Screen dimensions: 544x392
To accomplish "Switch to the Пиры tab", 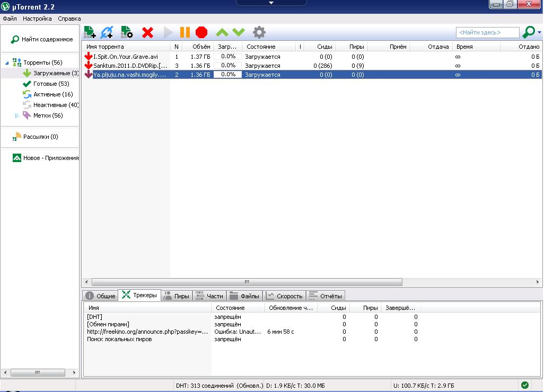I will pyautogui.click(x=177, y=296).
